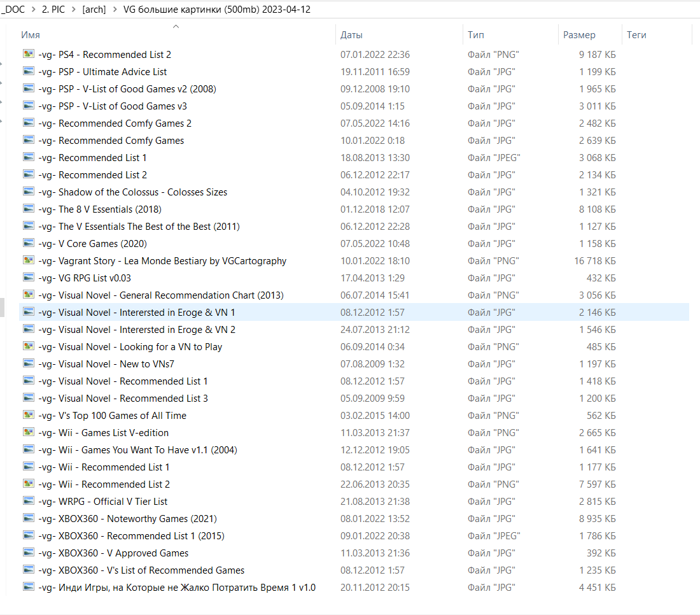Click PNG icon of Looking for a VN to Play
Image resolution: width=700 pixels, height=615 pixels.
(29, 346)
